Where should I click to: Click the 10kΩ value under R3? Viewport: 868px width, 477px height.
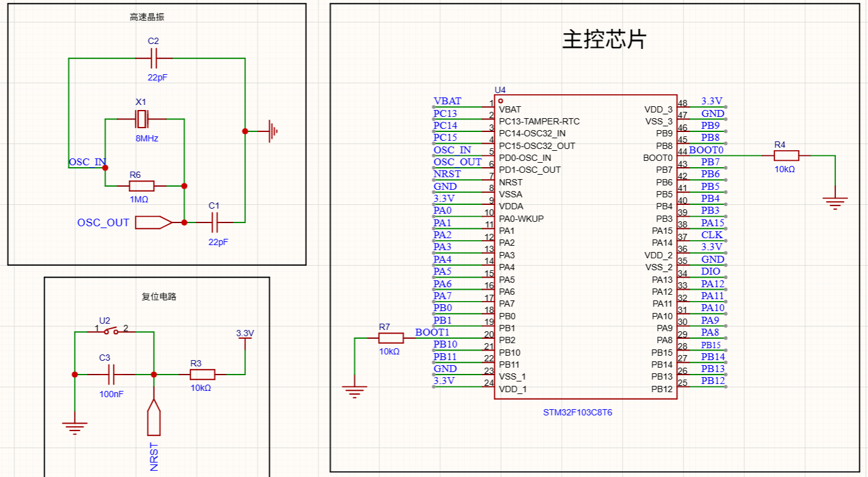tap(201, 388)
